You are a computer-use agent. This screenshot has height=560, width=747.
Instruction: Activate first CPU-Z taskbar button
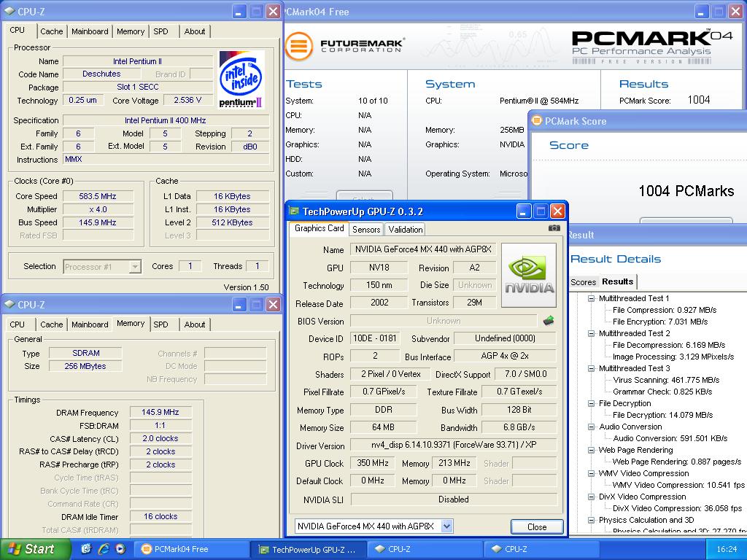[425, 549]
